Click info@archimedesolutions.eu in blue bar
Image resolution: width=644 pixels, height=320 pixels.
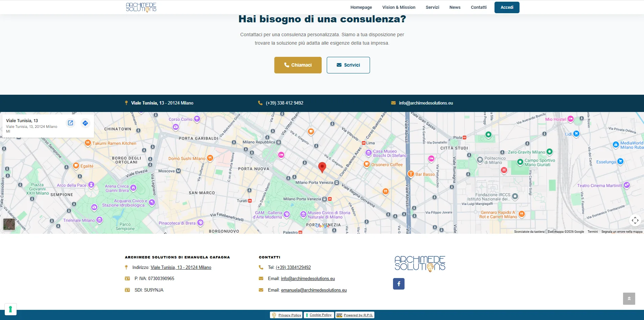click(426, 103)
